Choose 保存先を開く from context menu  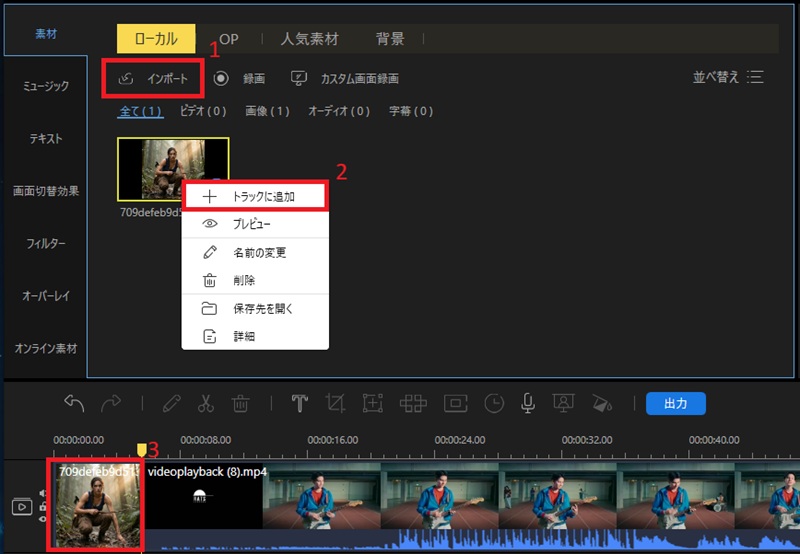pos(255,309)
